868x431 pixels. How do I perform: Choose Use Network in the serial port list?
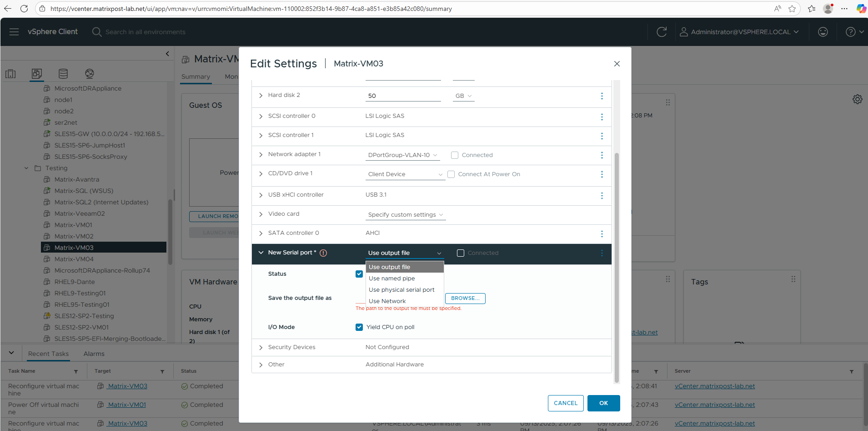[x=387, y=301]
